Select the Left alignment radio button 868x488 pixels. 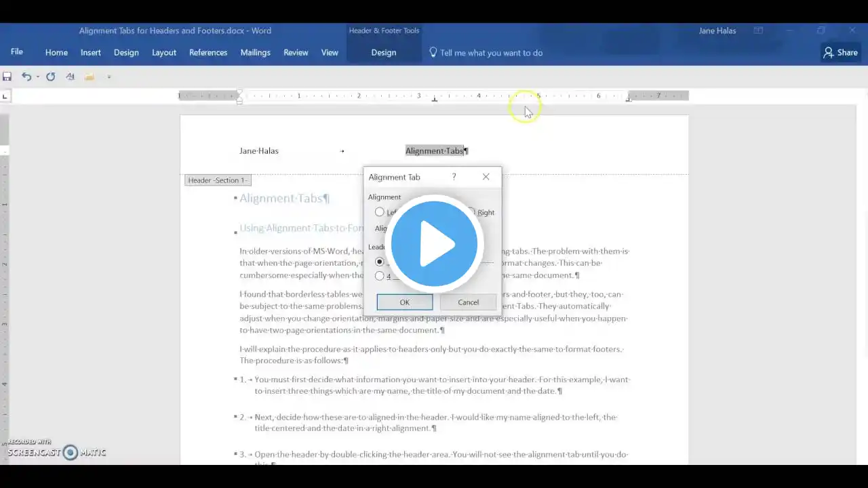click(x=380, y=212)
